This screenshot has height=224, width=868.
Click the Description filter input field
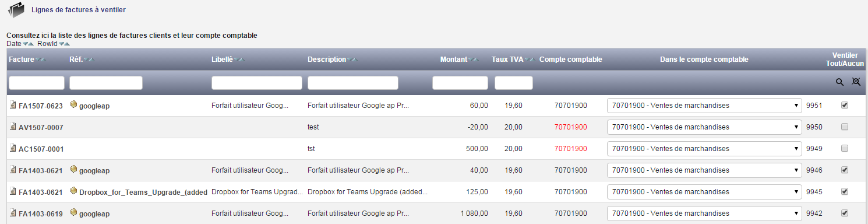[353, 83]
